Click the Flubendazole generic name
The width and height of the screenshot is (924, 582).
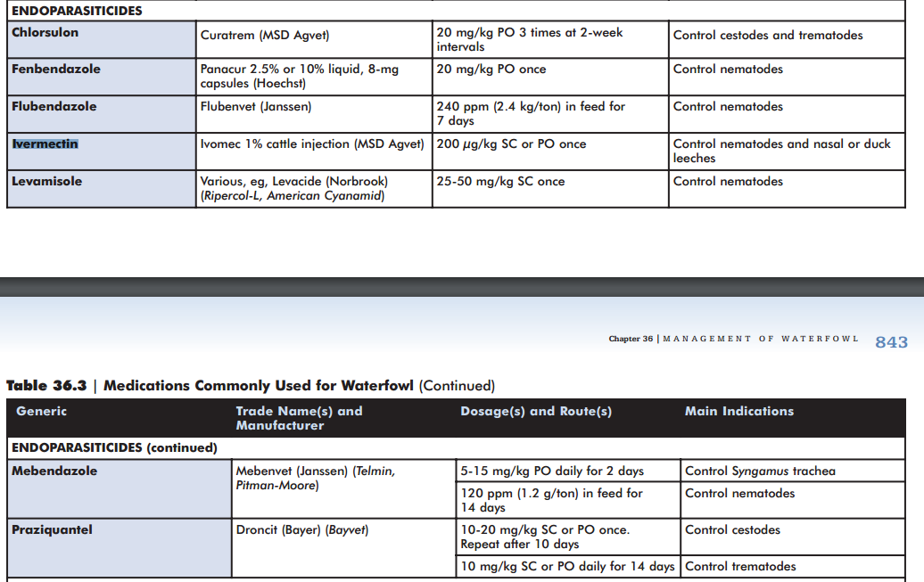54,106
